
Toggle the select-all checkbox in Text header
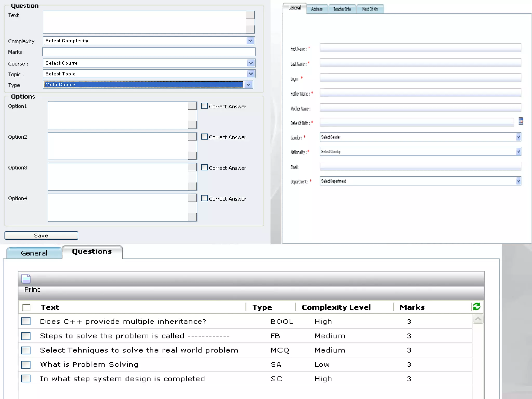tap(26, 307)
